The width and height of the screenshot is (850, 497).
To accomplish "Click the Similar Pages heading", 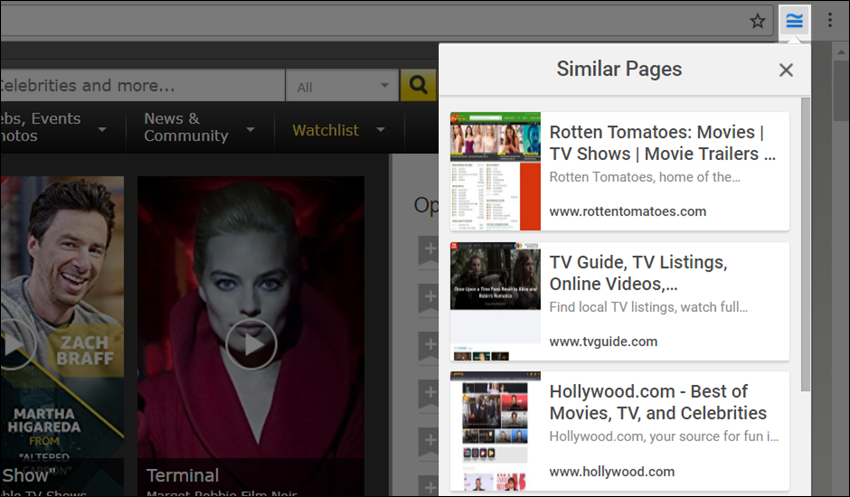I will coord(619,69).
